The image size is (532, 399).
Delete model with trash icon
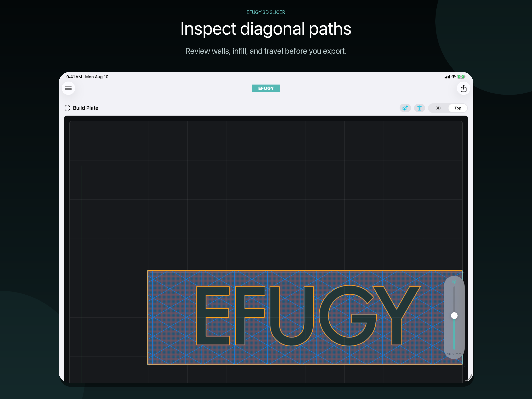[419, 108]
